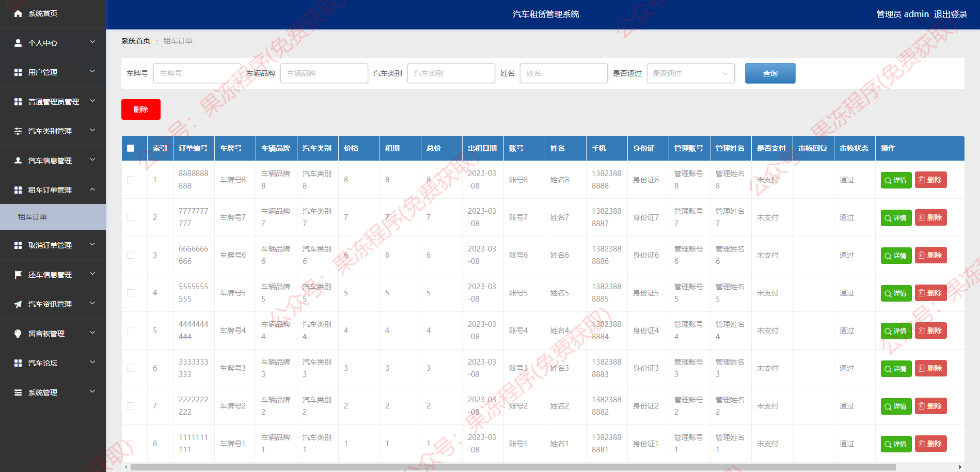Delete the order row with 车牌号8
This screenshot has height=472, width=980.
click(930, 180)
